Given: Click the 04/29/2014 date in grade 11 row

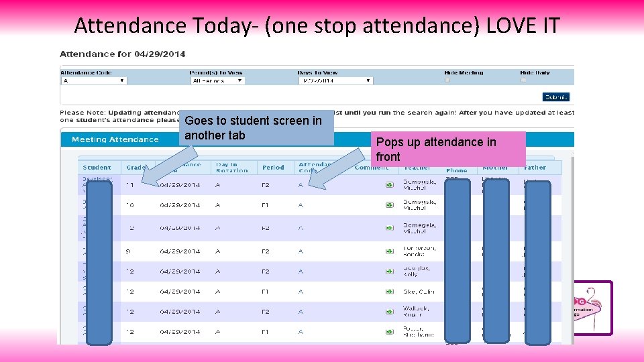Looking at the screenshot, I should (x=180, y=185).
